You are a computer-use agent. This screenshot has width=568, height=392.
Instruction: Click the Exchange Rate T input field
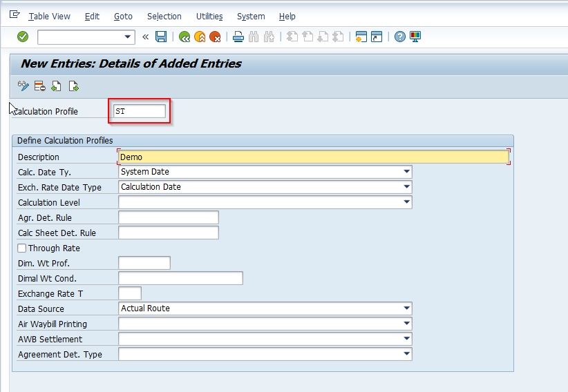130,293
